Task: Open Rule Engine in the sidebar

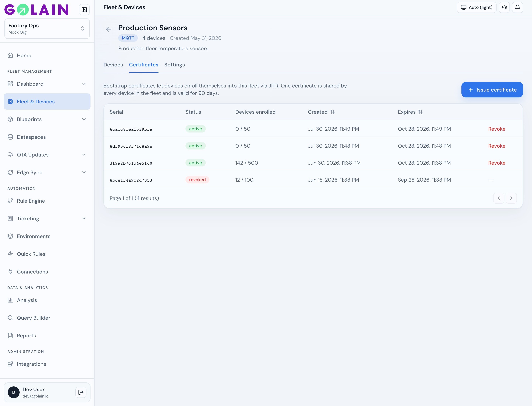Action: tap(47, 201)
